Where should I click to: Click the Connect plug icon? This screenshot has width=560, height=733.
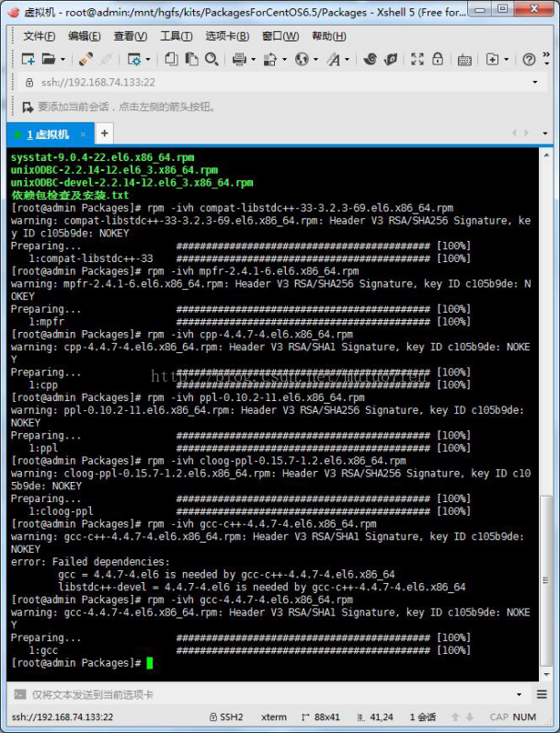(86, 60)
